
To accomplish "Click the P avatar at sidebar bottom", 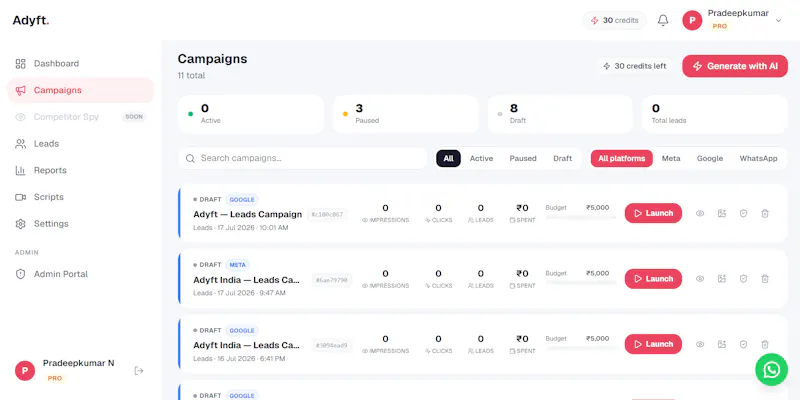I will [x=25, y=370].
